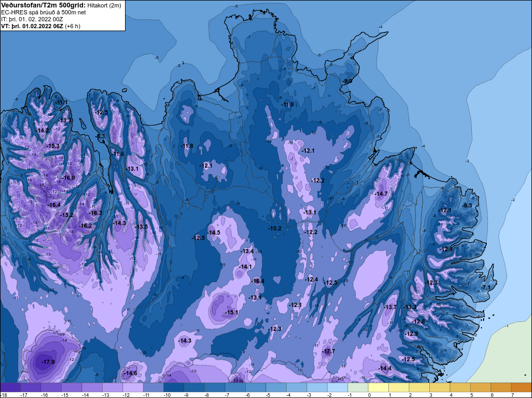
Task: Click the legend swatch between -15 and -14
Action: point(72,387)
